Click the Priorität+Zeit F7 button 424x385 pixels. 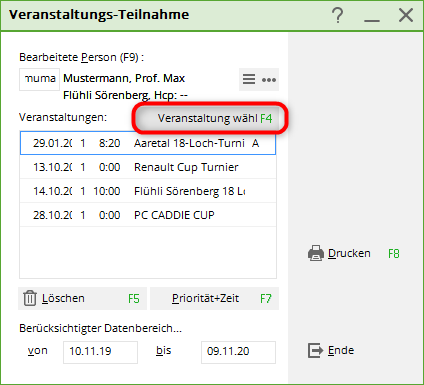(x=214, y=298)
